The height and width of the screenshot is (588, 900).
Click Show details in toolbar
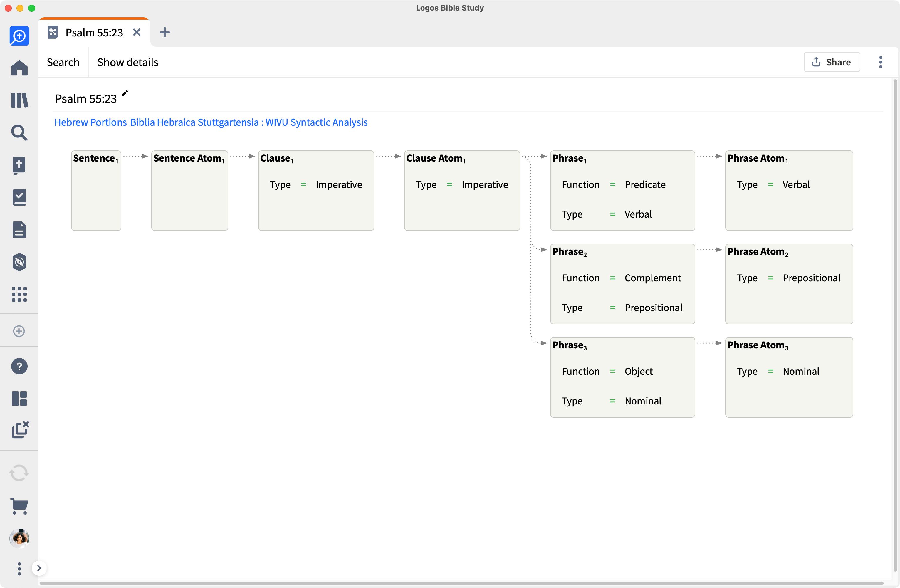coord(128,62)
